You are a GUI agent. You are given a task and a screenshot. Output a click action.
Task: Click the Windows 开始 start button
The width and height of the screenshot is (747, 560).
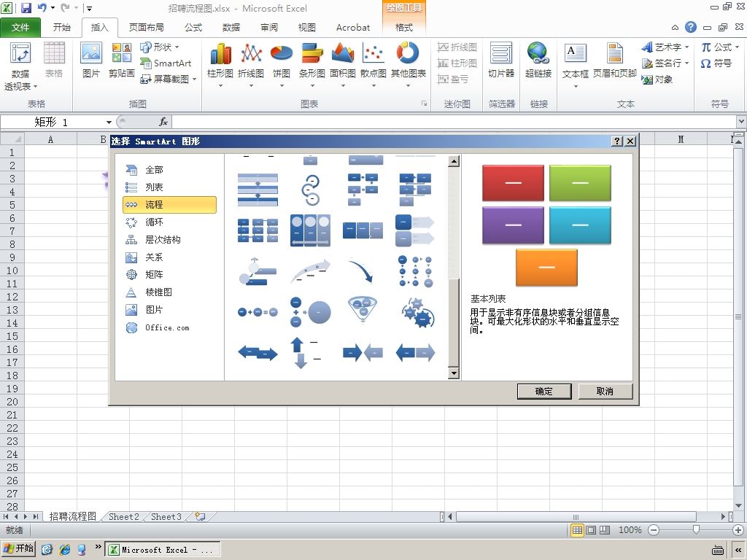coord(18,548)
